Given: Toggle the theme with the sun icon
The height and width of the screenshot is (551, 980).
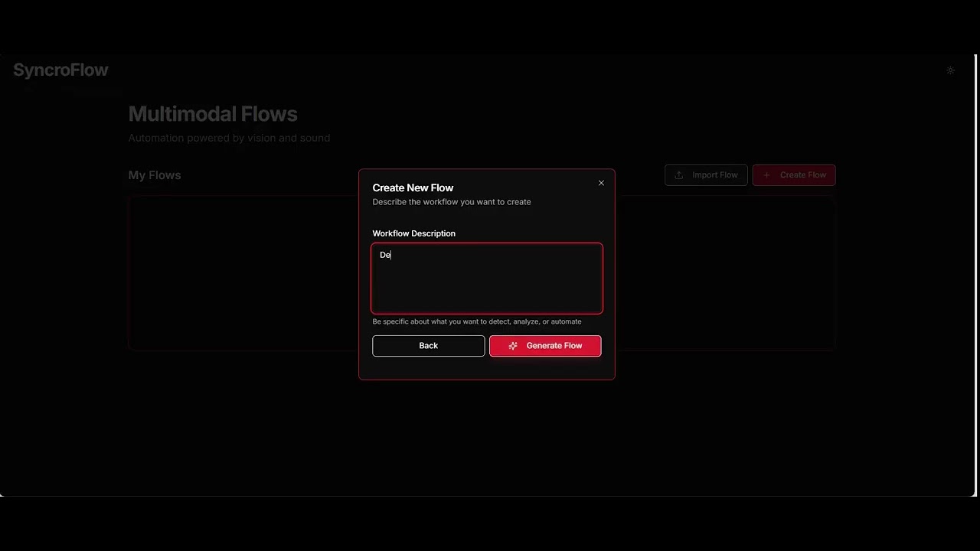Looking at the screenshot, I should [x=950, y=70].
